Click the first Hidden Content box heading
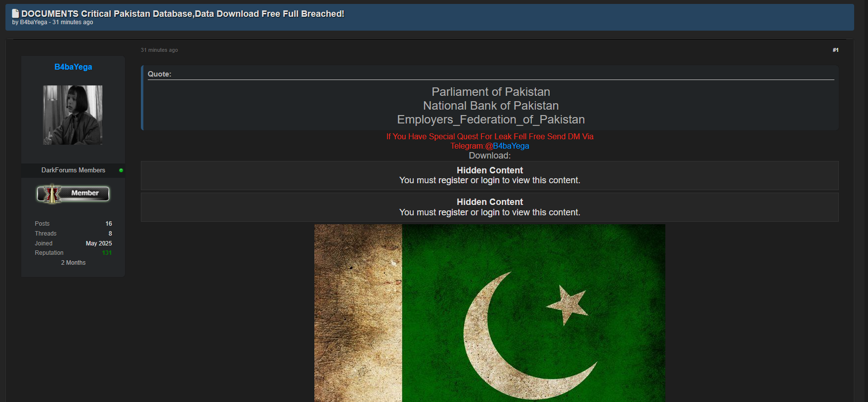Viewport: 868px width, 402px height. point(490,170)
